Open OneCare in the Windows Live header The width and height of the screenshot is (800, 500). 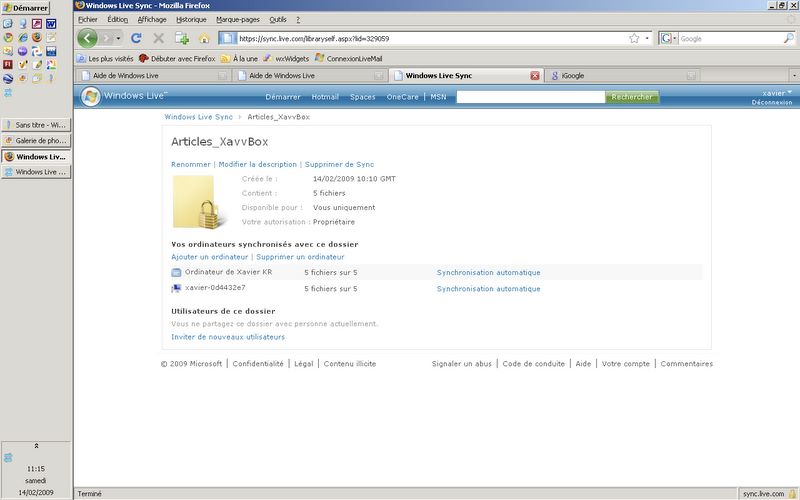tap(403, 97)
